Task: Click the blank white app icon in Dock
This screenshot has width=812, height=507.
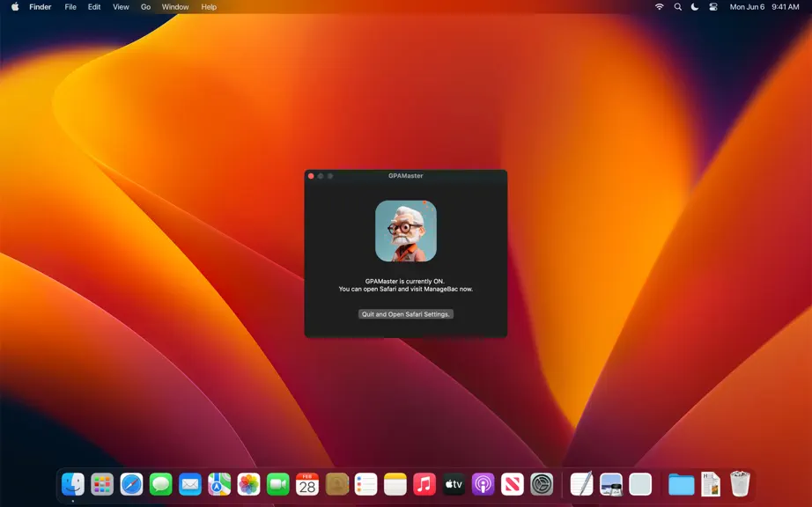Action: 640,485
